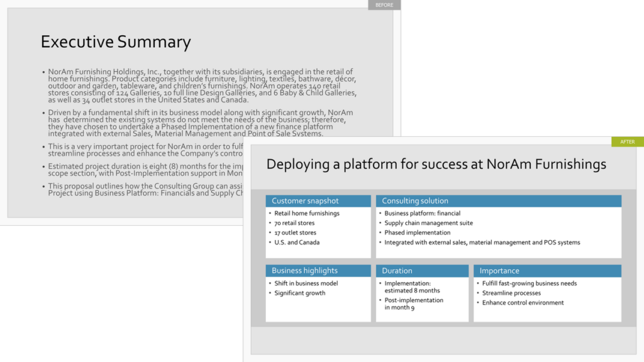Click the Deploying a platform for success title
The width and height of the screenshot is (644, 362).
436,165
